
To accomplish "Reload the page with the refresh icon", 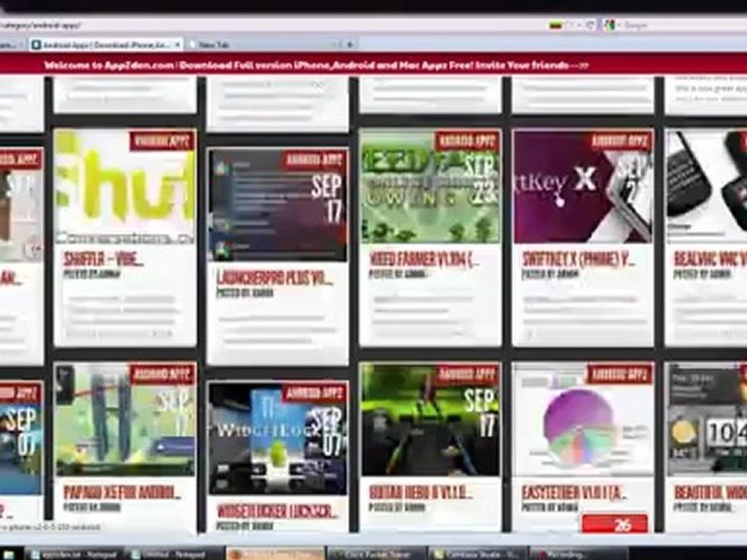I will (590, 25).
